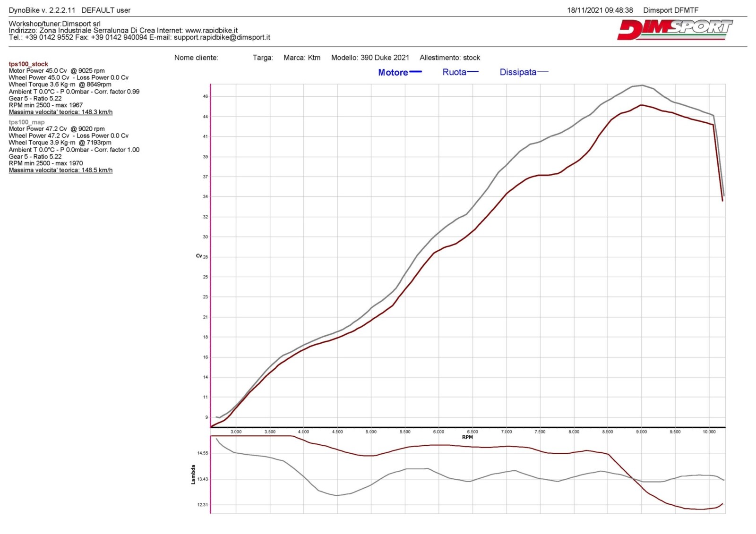Screen dimensions: 756x534
Task: Click the tps100_stock run heading
Action: (x=28, y=64)
